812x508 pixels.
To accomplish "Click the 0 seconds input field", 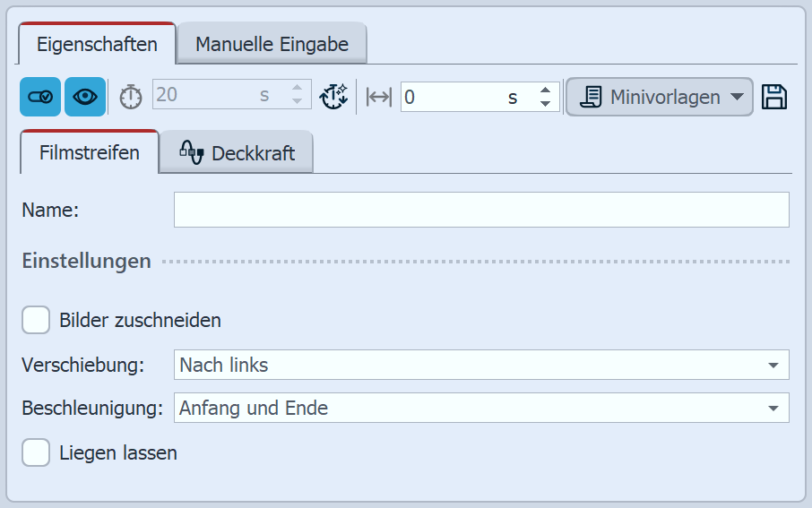I will 453,98.
